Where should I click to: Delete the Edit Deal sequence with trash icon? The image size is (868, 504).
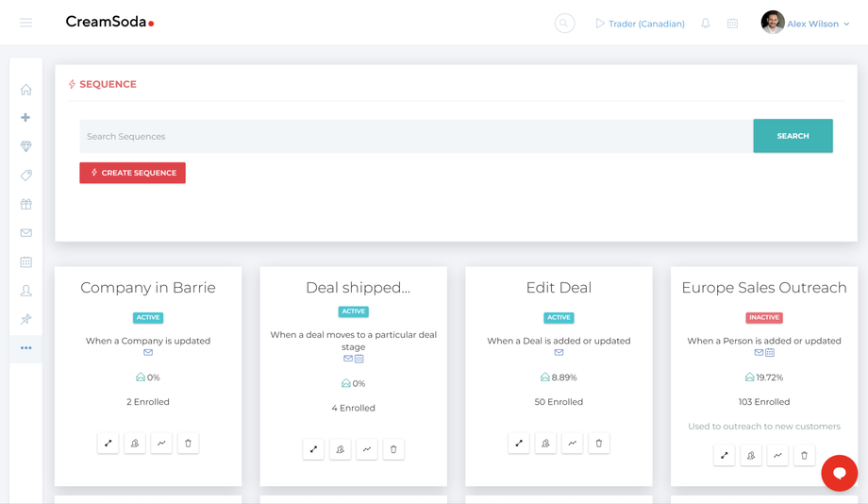point(598,443)
